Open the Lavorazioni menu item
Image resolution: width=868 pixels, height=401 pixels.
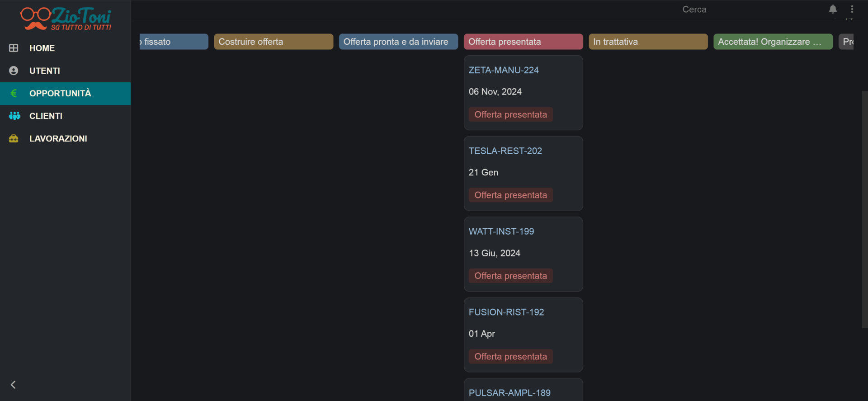coord(58,138)
